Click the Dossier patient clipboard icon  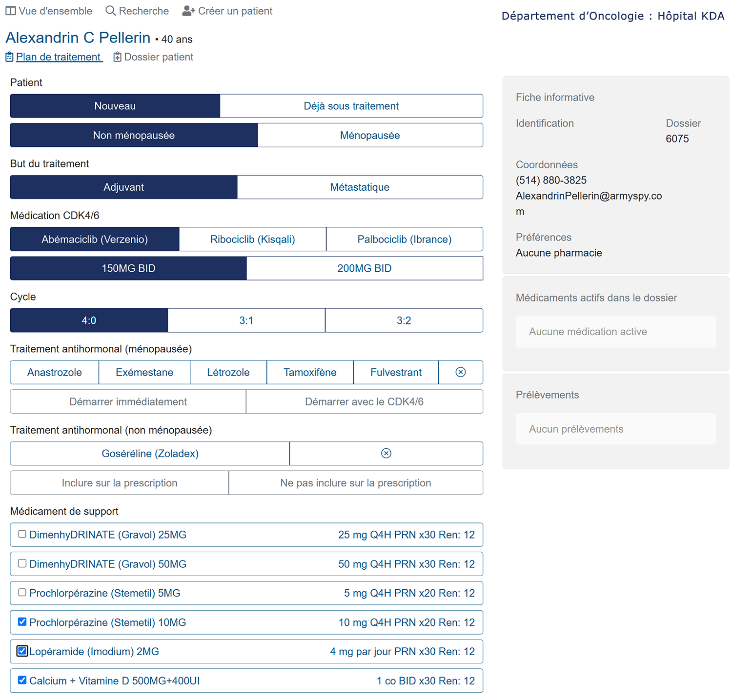click(x=117, y=57)
